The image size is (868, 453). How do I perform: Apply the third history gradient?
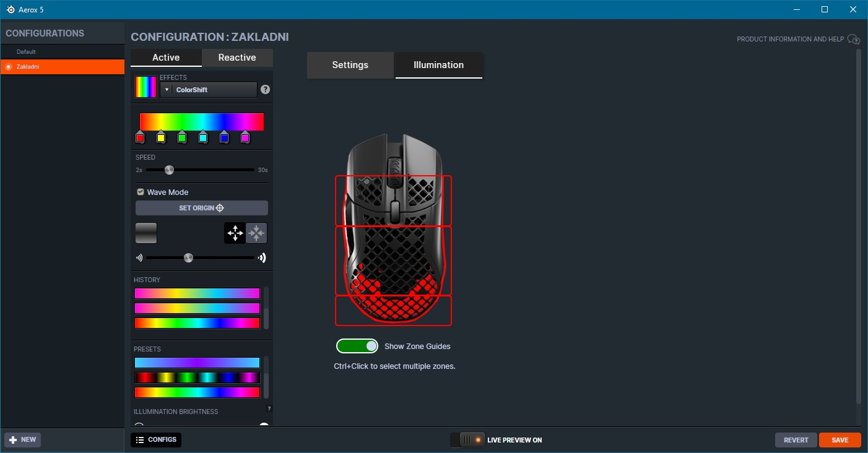coord(197,323)
